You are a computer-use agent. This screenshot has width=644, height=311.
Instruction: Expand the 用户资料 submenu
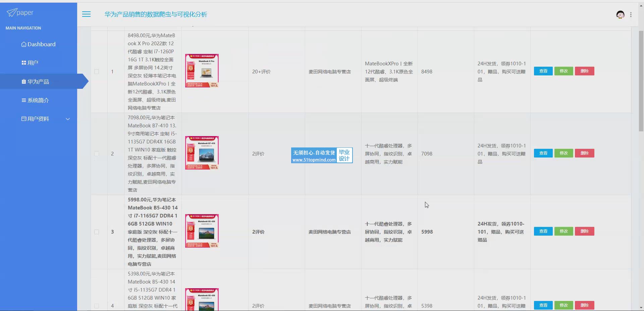point(35,119)
